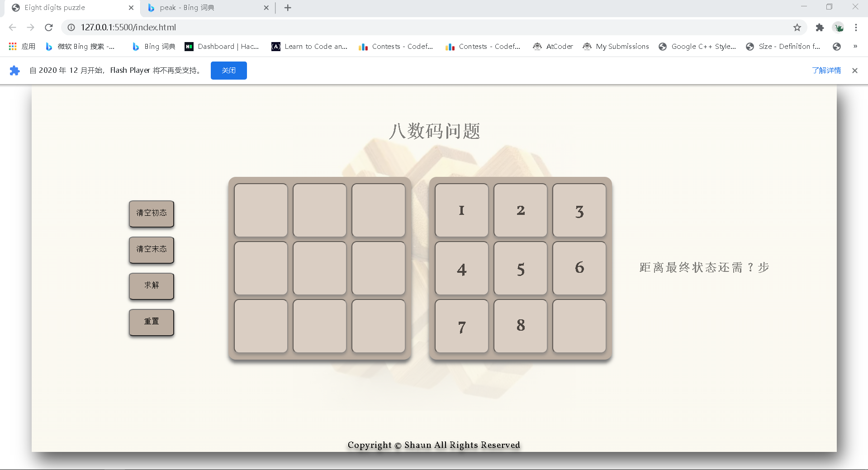Click the 了解详情 link
This screenshot has width=868, height=470.
click(x=826, y=71)
